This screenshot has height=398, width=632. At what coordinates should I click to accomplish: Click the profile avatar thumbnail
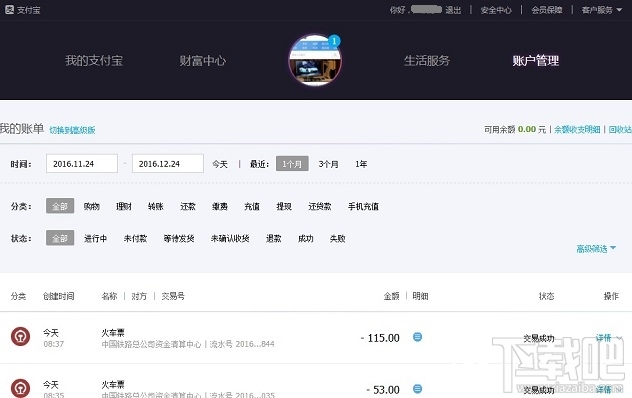pos(315,60)
